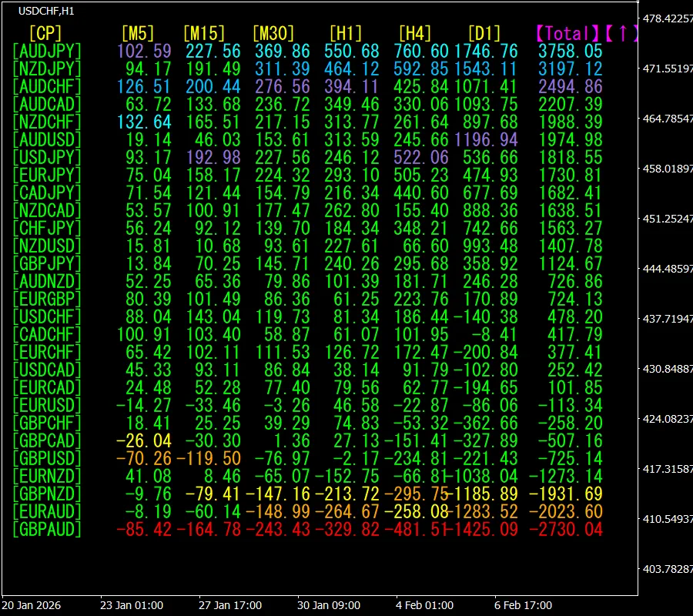The width and height of the screenshot is (693, 616).
Task: Select the [D1] daily column header
Action: [484, 33]
